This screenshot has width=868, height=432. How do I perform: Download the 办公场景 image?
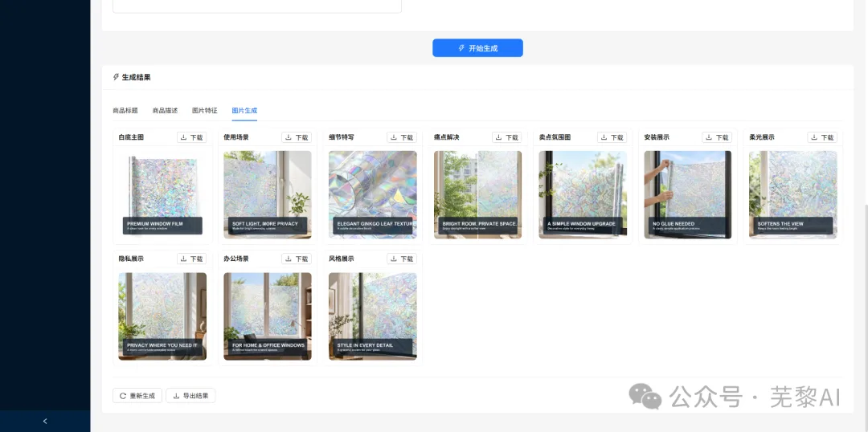click(297, 259)
